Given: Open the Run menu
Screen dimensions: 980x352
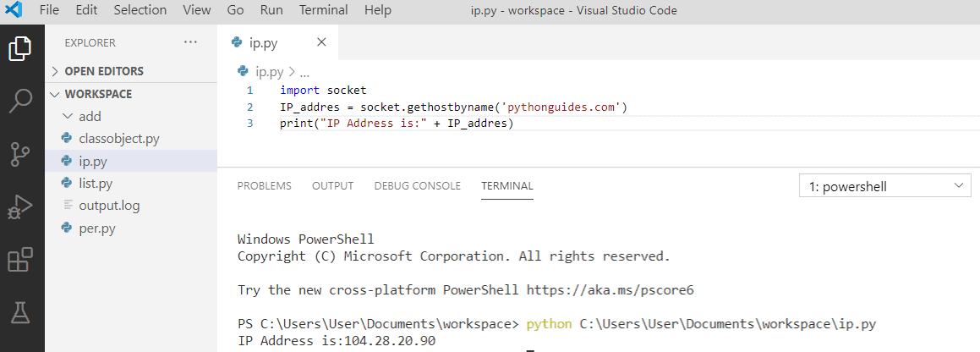Looking at the screenshot, I should (271, 10).
